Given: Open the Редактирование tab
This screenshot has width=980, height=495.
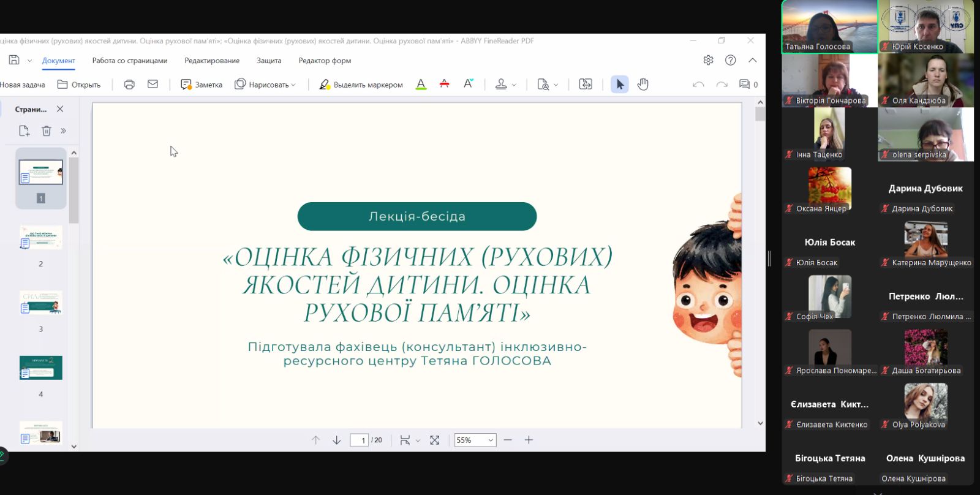Looking at the screenshot, I should pyautogui.click(x=212, y=61).
